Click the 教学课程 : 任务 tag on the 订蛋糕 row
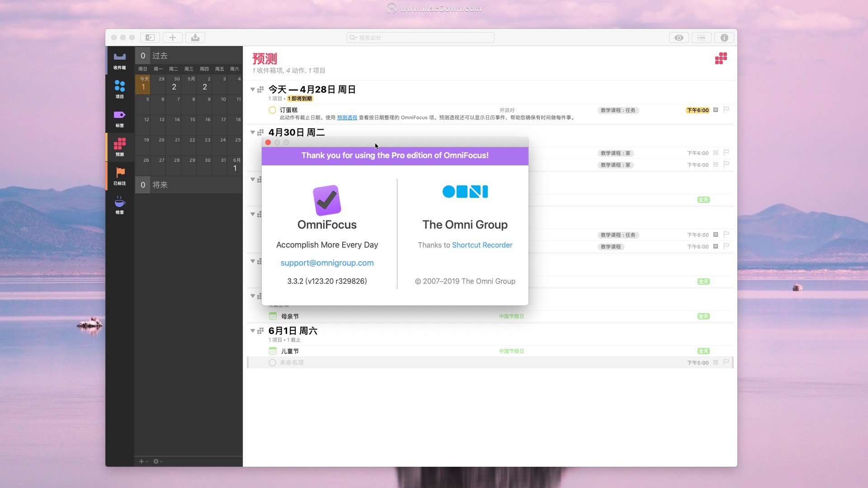Image resolution: width=868 pixels, height=488 pixels. pyautogui.click(x=618, y=110)
